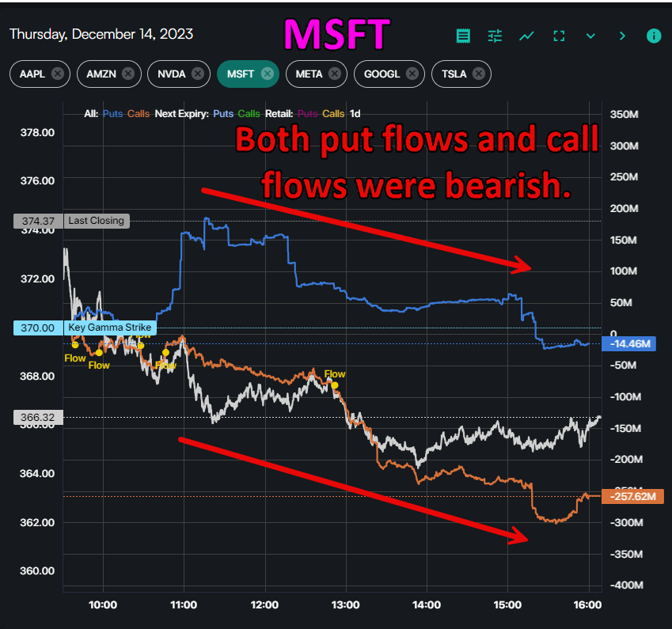The height and width of the screenshot is (629, 672).
Task: Click the 360.00 price axis label
Action: (x=37, y=570)
